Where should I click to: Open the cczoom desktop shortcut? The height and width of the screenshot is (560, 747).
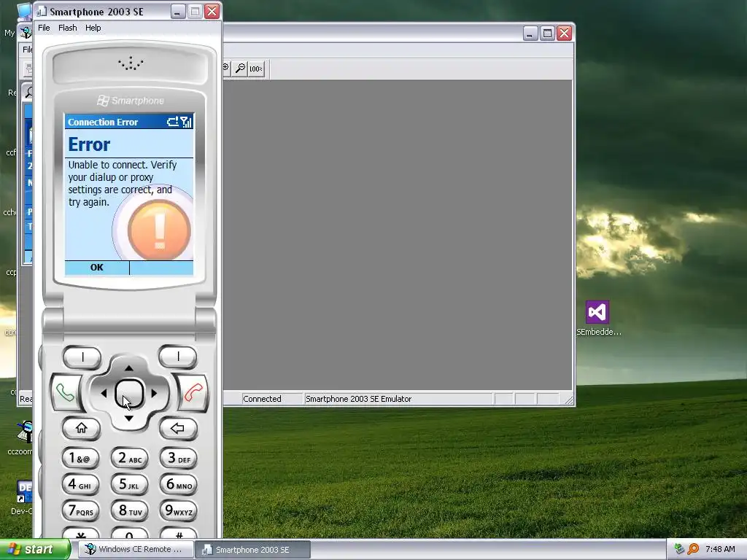(x=21, y=438)
